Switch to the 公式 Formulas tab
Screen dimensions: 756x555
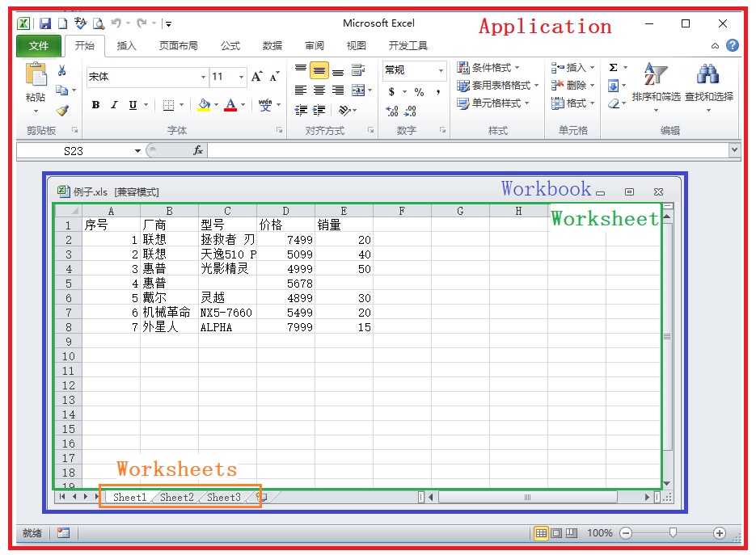pos(230,46)
